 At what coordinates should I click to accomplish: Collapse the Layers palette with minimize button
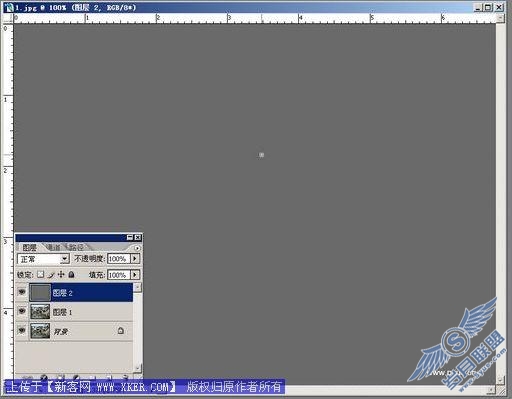tap(130, 237)
